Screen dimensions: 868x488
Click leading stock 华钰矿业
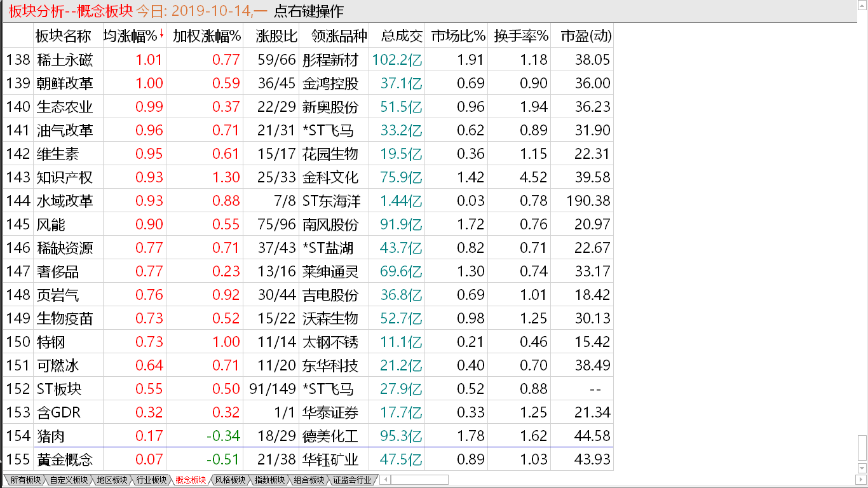coord(330,459)
